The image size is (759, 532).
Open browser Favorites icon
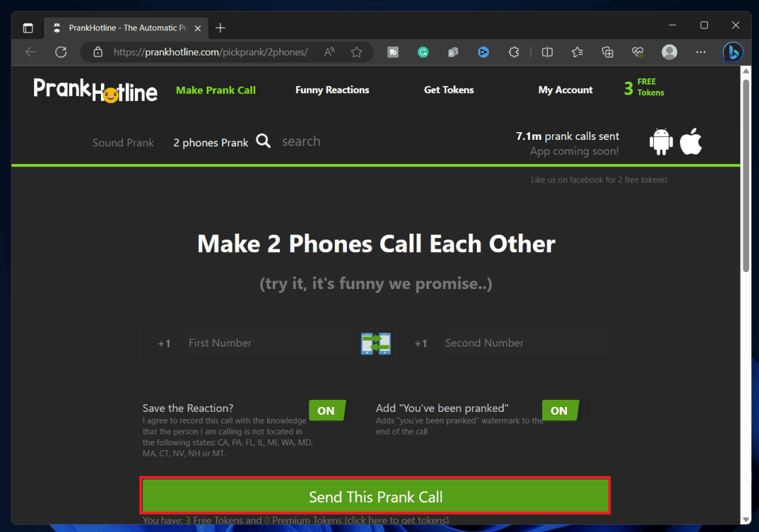coord(577,52)
